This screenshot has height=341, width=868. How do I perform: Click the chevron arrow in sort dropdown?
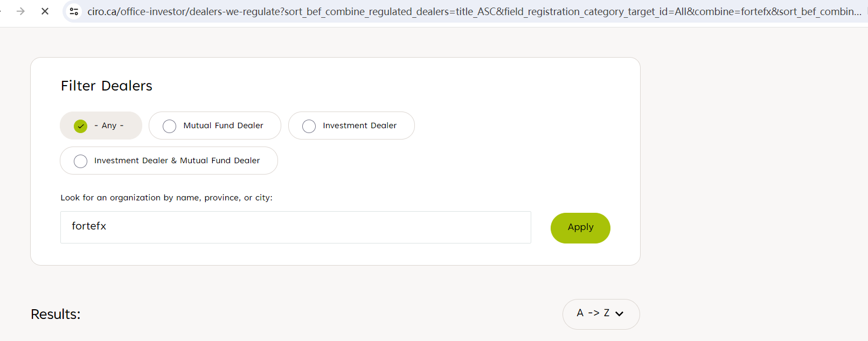click(620, 314)
